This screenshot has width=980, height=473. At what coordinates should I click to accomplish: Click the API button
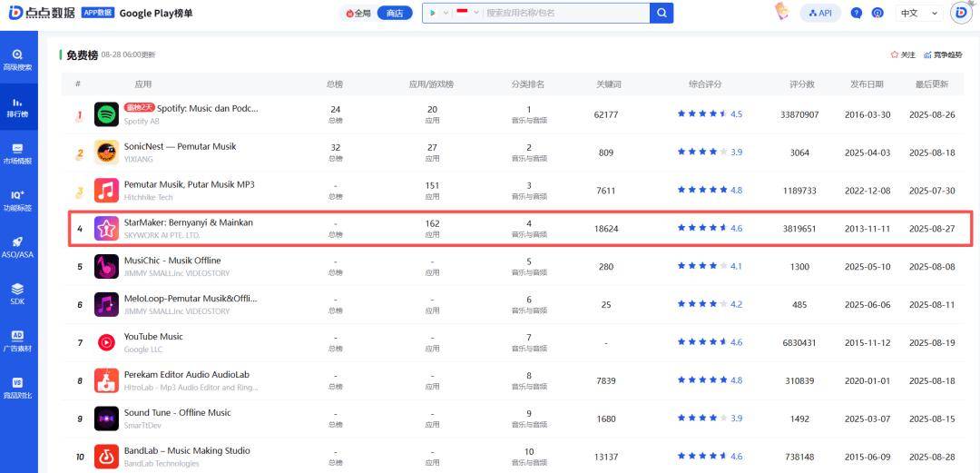tap(820, 13)
